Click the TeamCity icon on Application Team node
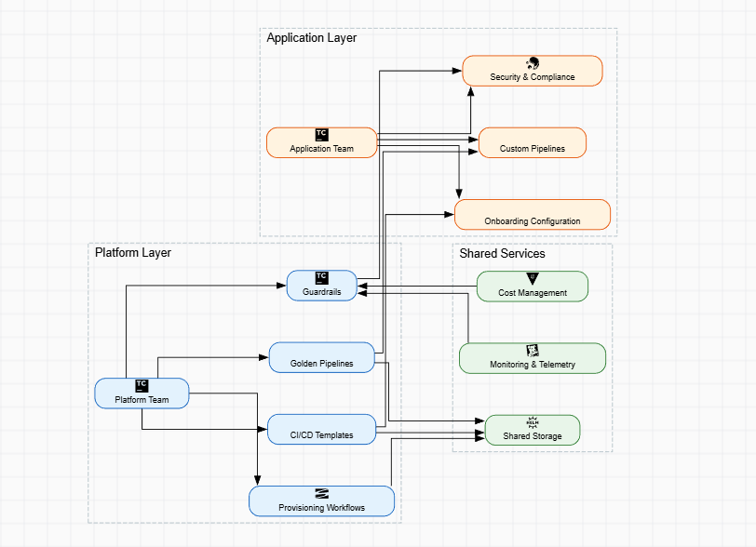This screenshot has height=547, width=756. (321, 136)
